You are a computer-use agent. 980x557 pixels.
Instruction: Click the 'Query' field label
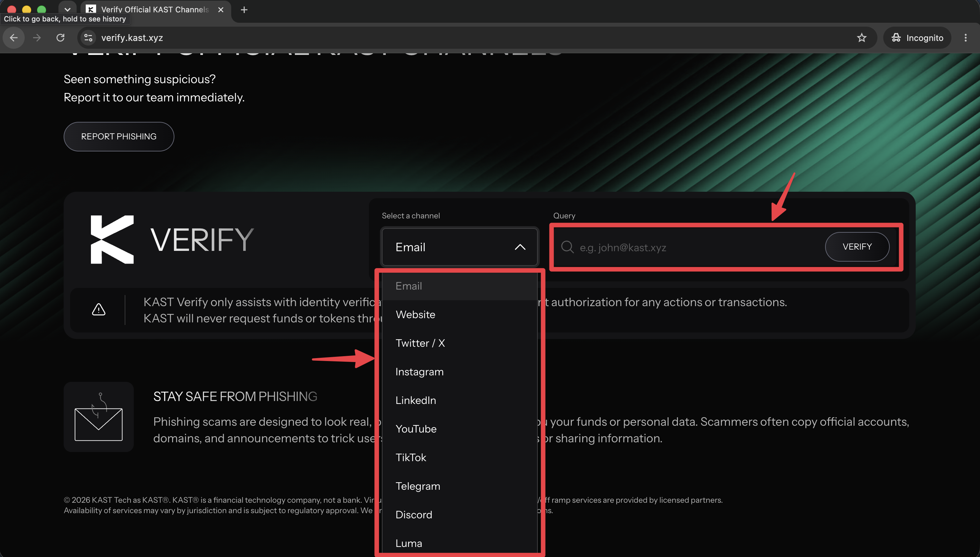tap(564, 216)
